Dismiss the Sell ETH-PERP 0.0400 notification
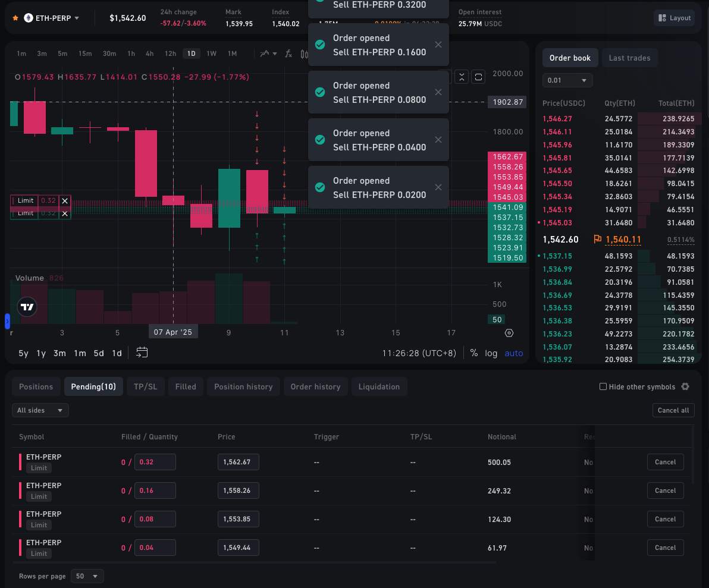The height and width of the screenshot is (588, 709). tap(438, 140)
